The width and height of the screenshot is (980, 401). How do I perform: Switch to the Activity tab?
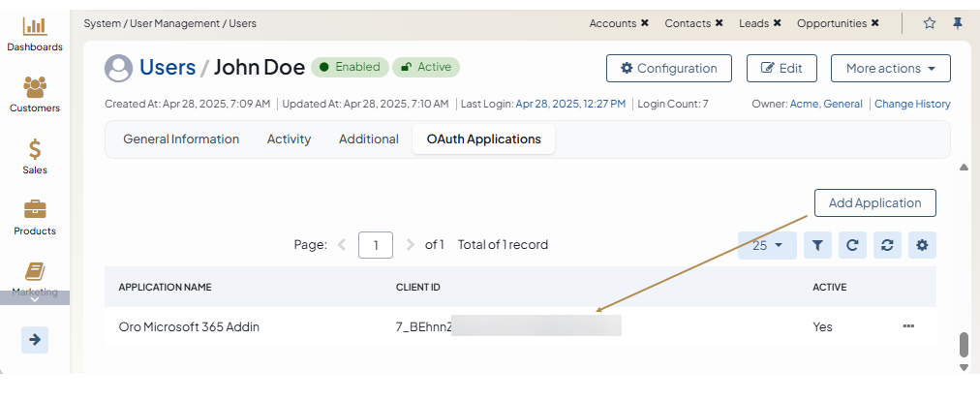point(289,139)
